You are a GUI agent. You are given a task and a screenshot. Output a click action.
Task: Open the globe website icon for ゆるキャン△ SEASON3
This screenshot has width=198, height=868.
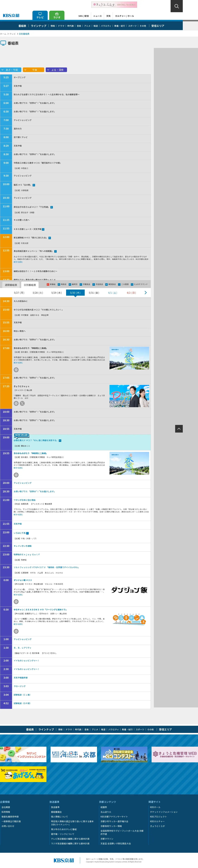click(16, 631)
